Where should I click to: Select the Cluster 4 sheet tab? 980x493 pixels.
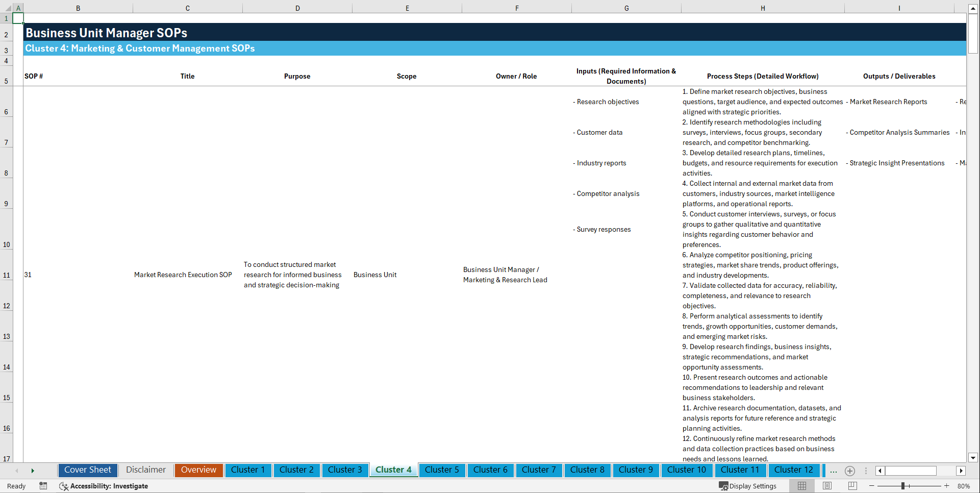tap(393, 470)
